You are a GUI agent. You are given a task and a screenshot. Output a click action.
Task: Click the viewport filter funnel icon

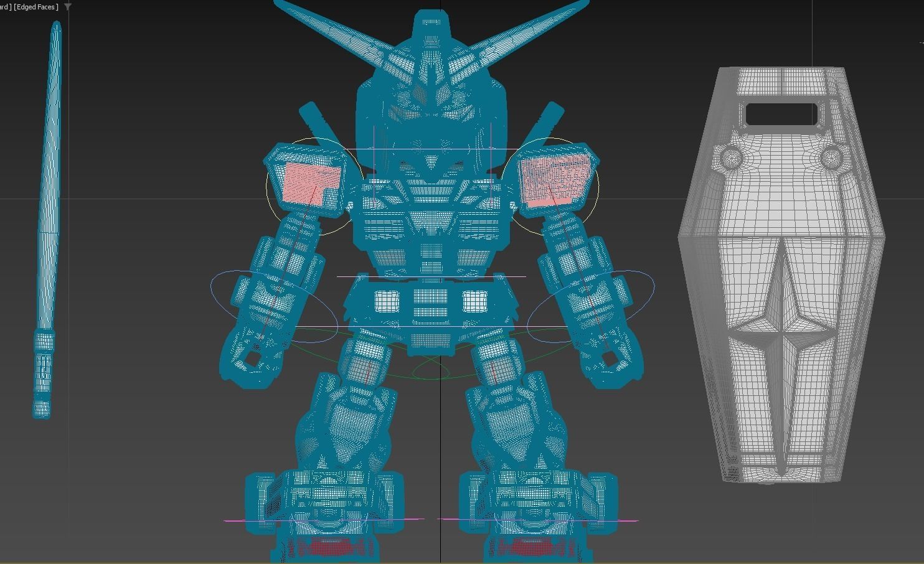coord(67,7)
